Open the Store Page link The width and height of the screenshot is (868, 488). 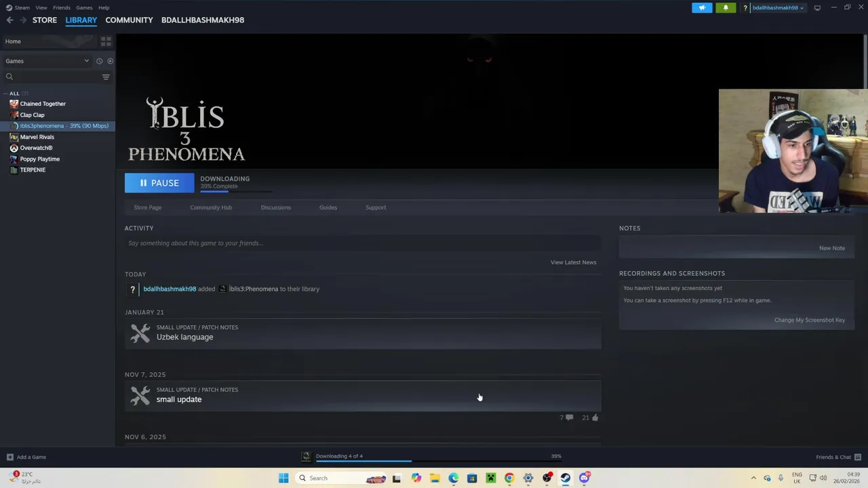click(x=147, y=207)
